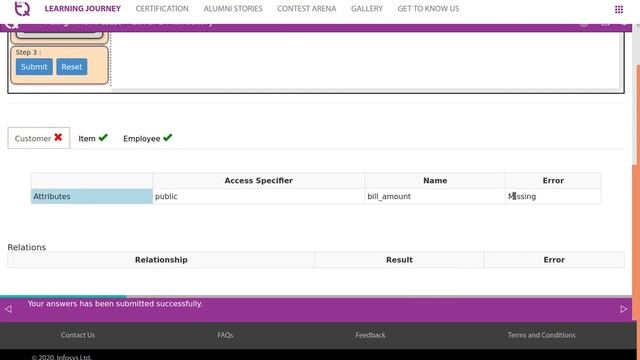Open Contact Us link
This screenshot has width=640, height=360.
click(x=78, y=335)
